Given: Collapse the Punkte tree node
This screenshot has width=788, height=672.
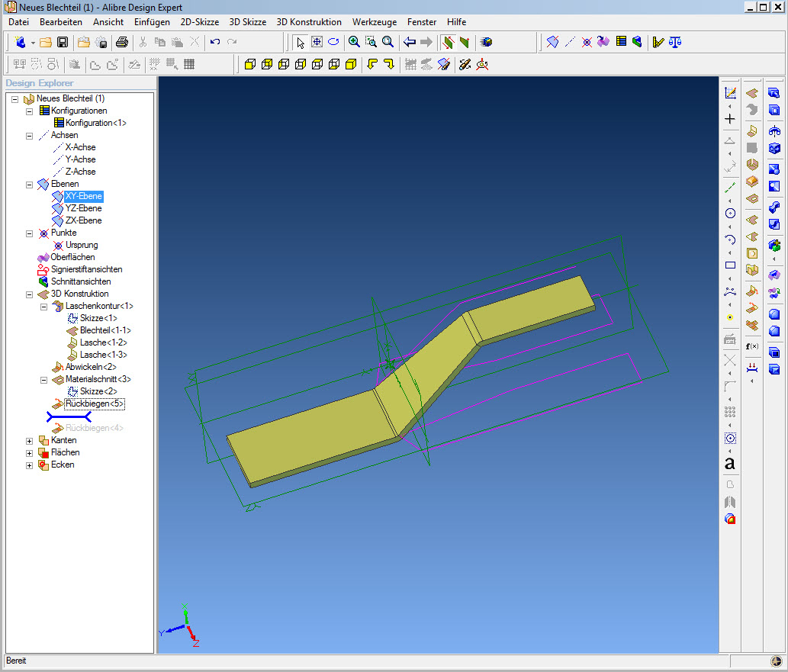Looking at the screenshot, I should (29, 233).
